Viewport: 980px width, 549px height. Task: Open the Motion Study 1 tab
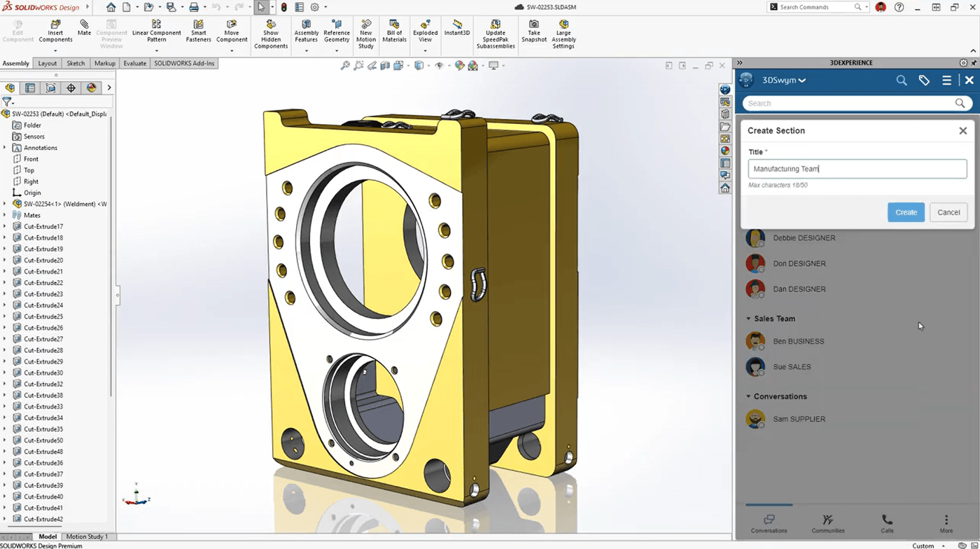[x=87, y=536]
